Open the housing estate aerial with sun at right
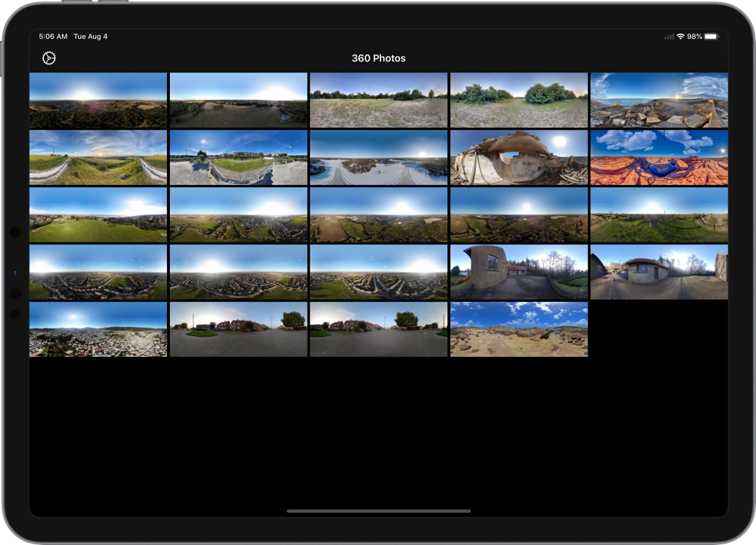This screenshot has height=545, width=756. [x=378, y=272]
